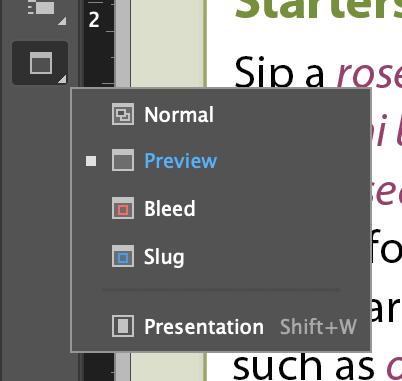Screen dimensions: 402x381
Task: Expand the corner triangle of the upper toolbar tool
Action: tap(62, 21)
